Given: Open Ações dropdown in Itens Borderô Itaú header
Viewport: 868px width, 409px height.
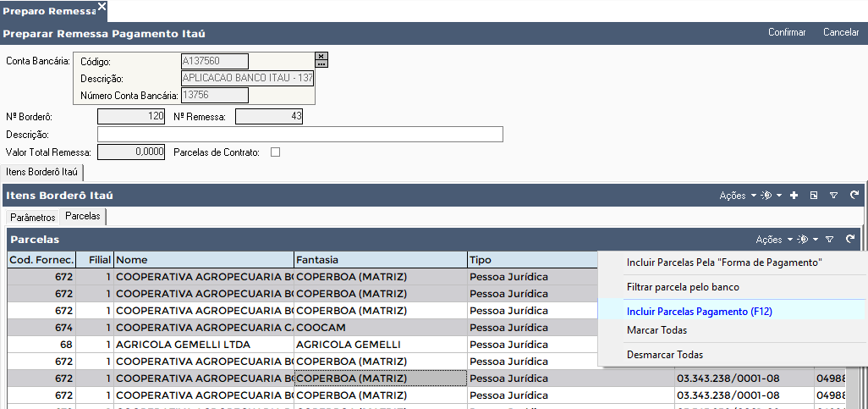Looking at the screenshot, I should click(x=738, y=195).
